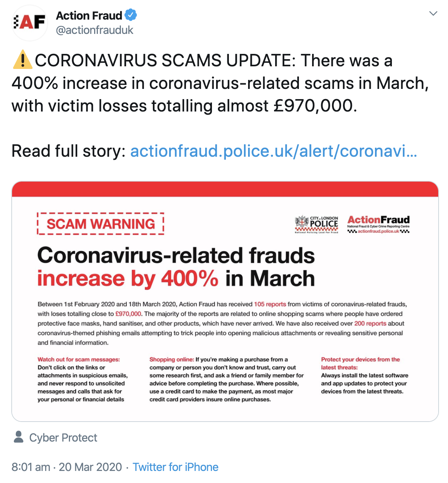Open the Cyber Protect tagged account

(x=63, y=438)
